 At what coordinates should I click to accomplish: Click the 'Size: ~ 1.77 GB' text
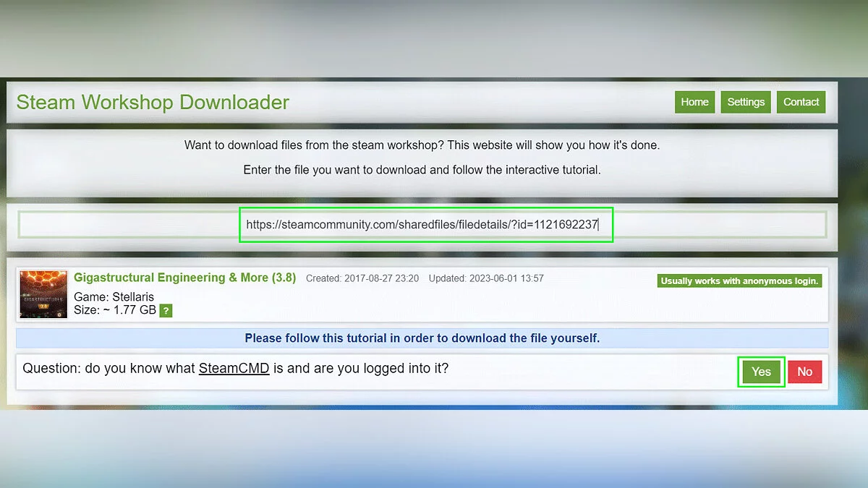point(115,311)
